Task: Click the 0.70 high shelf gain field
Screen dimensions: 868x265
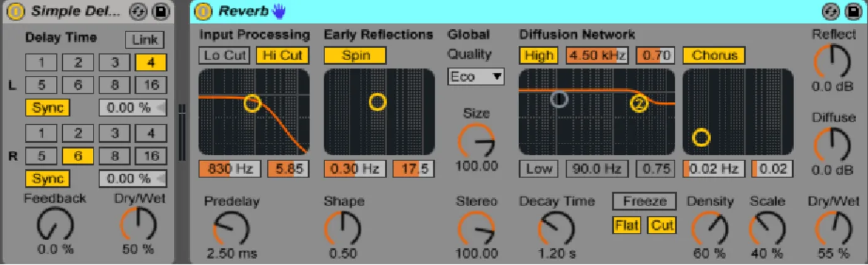Action: pyautogui.click(x=656, y=55)
